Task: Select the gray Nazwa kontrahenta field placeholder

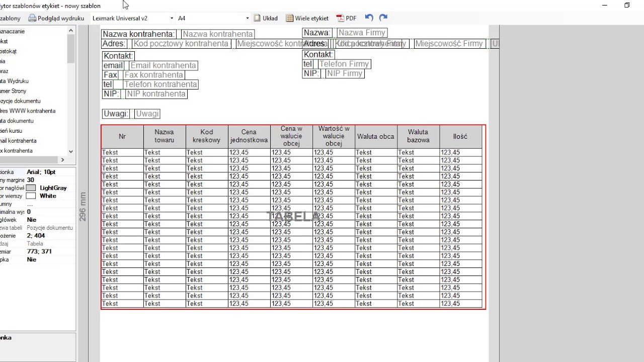Action: point(217,34)
